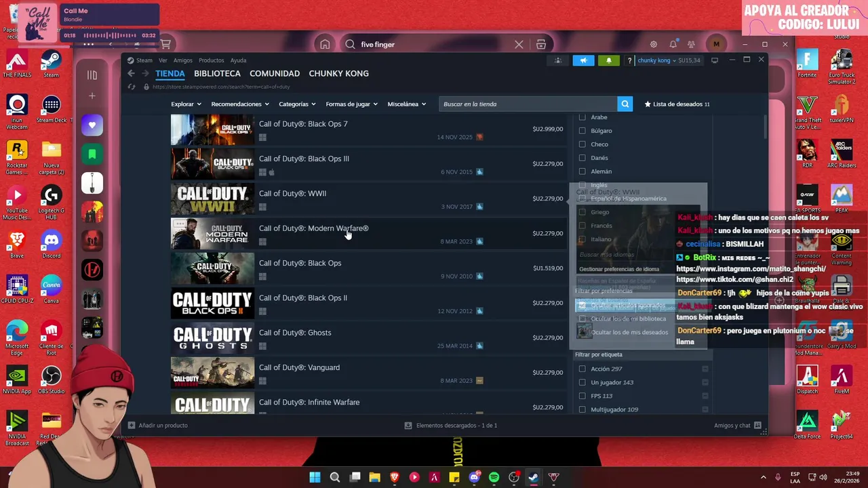Open browser settings gear icon
This screenshot has height=488, width=868.
click(x=654, y=44)
